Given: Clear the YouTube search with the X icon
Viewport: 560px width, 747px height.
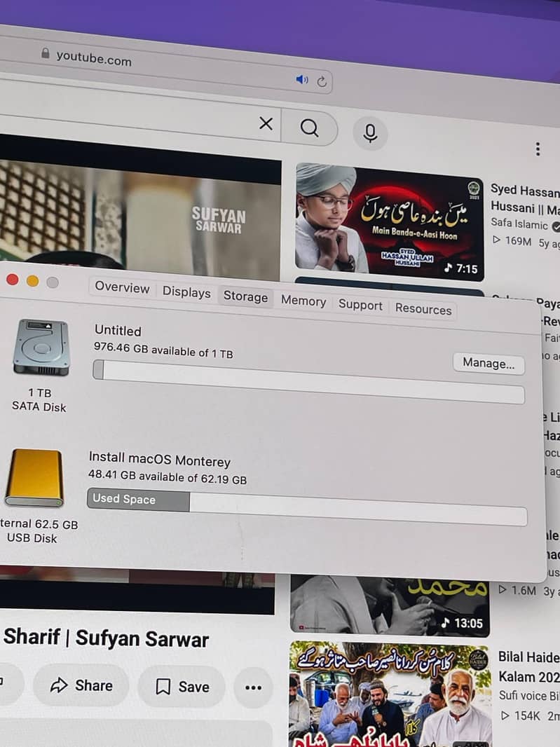Looking at the screenshot, I should point(266,124).
